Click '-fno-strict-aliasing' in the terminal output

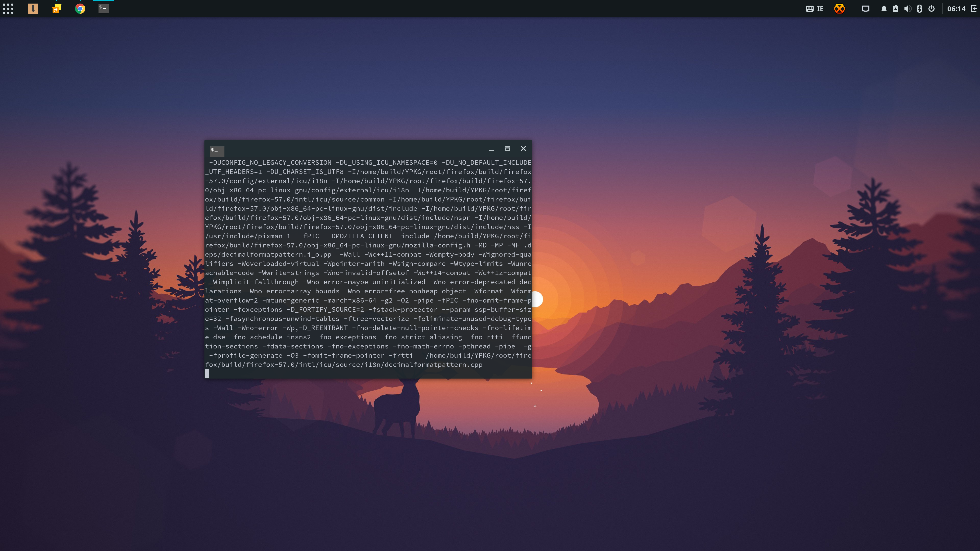click(421, 337)
